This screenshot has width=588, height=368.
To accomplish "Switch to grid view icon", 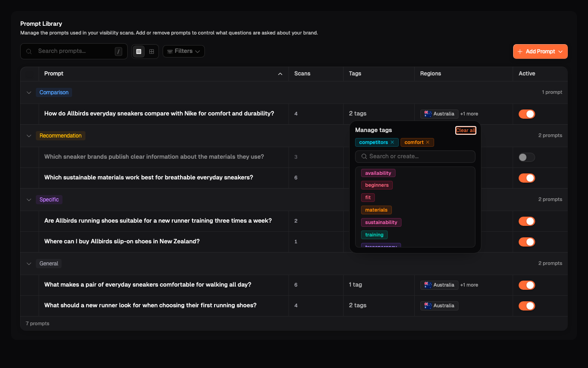I will pyautogui.click(x=152, y=52).
